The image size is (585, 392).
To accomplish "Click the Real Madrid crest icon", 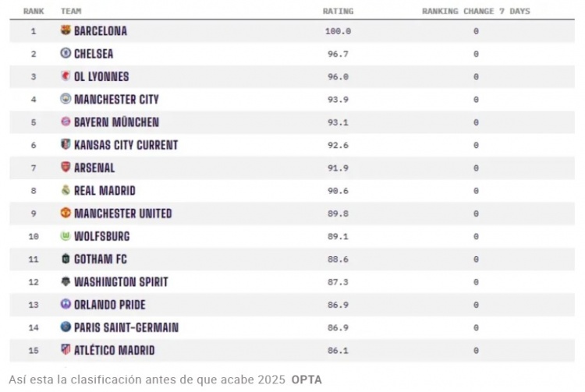I will [66, 190].
